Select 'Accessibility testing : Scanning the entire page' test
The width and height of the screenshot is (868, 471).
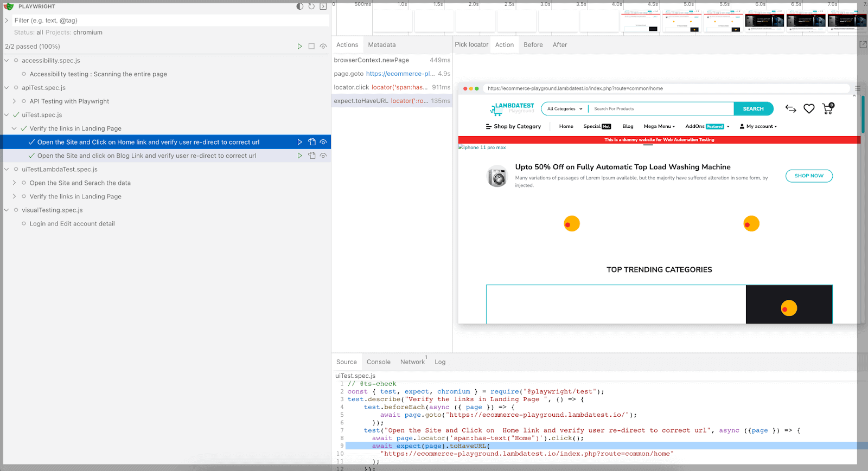click(x=98, y=74)
